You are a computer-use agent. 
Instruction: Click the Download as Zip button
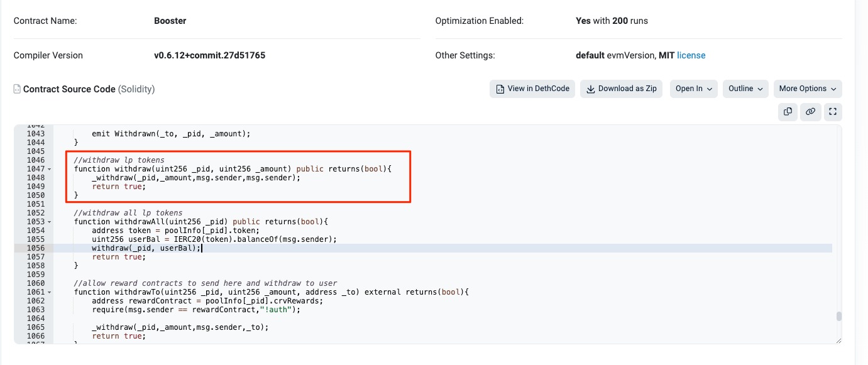[622, 89]
